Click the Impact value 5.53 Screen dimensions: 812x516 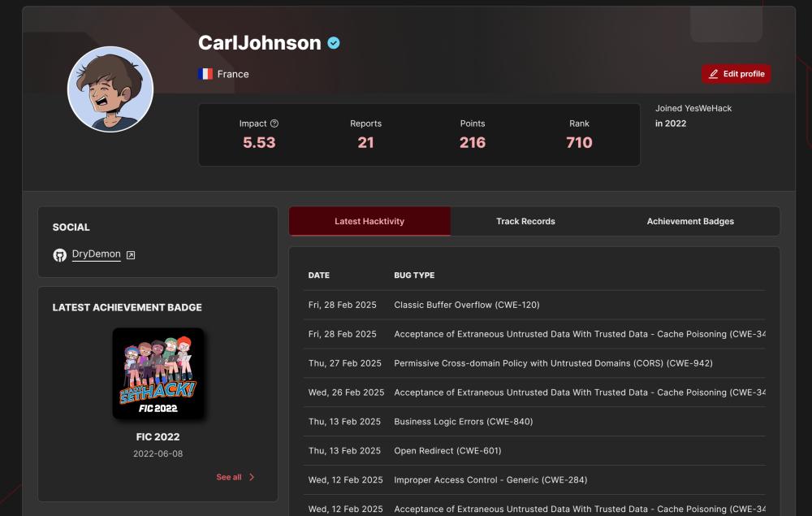tap(259, 142)
